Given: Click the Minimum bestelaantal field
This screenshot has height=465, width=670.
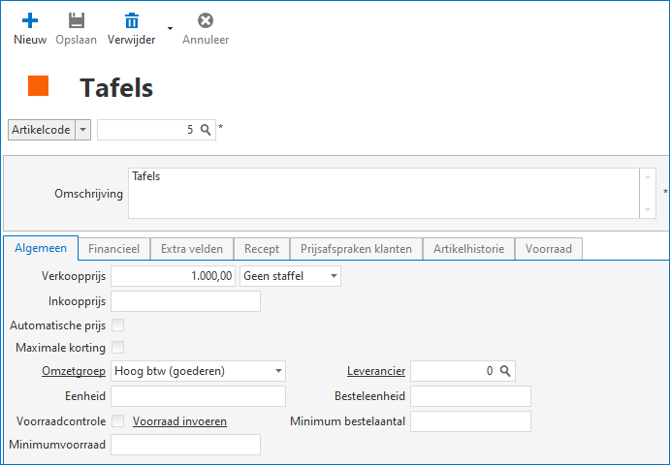Looking at the screenshot, I should click(470, 421).
